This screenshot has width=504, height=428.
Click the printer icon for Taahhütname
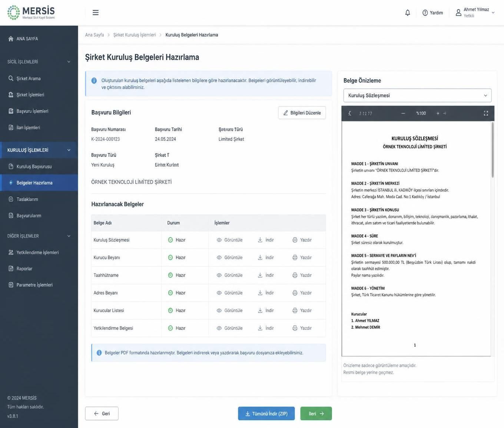click(x=295, y=275)
